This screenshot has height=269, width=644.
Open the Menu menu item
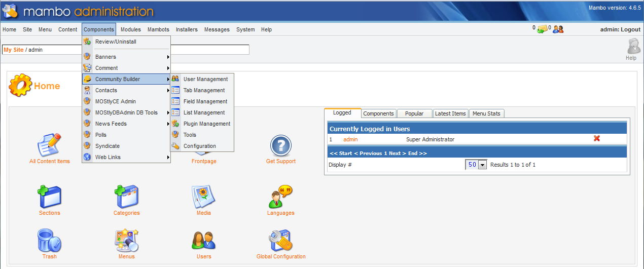(45, 29)
